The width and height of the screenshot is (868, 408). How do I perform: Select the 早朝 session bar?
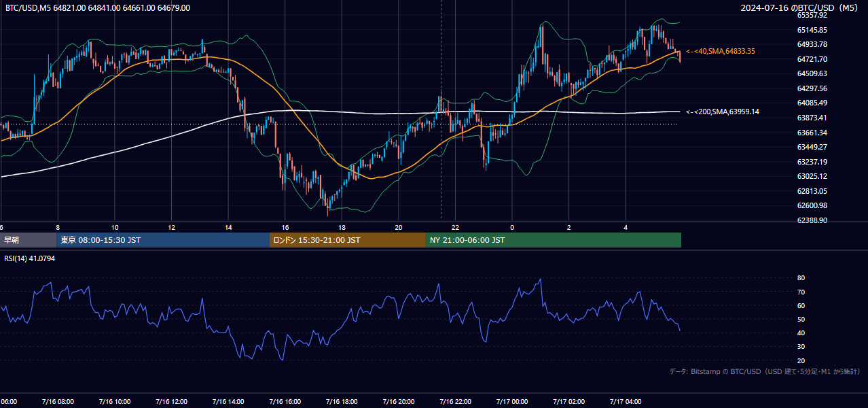(x=28, y=240)
